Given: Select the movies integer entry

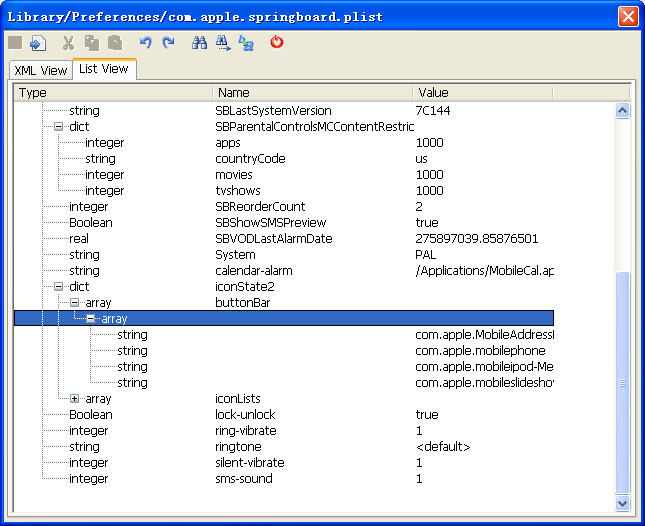Looking at the screenshot, I should click(284, 175).
